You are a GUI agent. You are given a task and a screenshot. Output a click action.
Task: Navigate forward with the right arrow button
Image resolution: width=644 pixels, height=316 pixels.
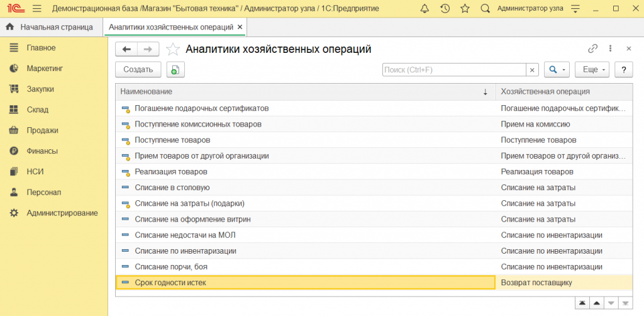(148, 49)
